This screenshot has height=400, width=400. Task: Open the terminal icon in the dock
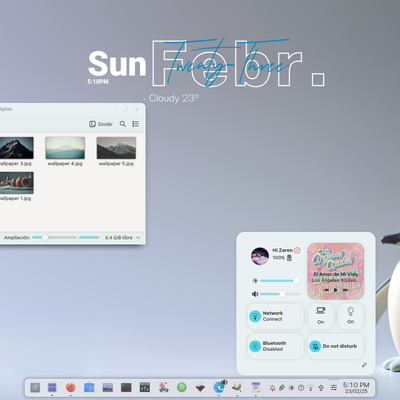(126, 387)
